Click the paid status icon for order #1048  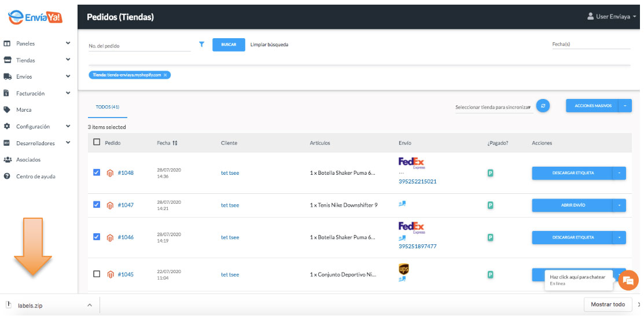coord(490,173)
